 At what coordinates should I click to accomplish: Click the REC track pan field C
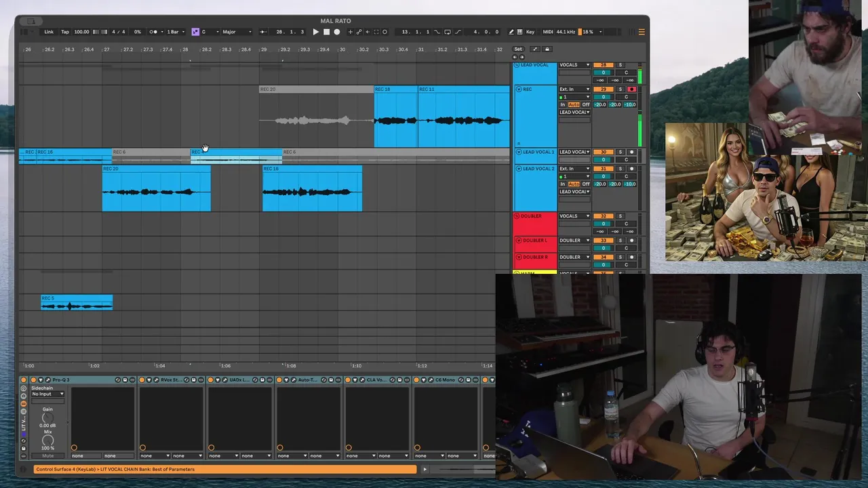[x=626, y=97]
